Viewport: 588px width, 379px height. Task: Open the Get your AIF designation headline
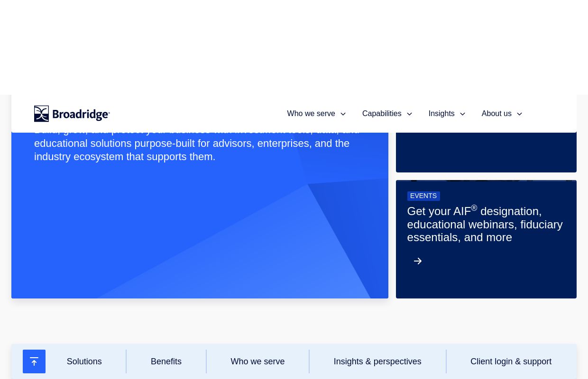(x=485, y=224)
